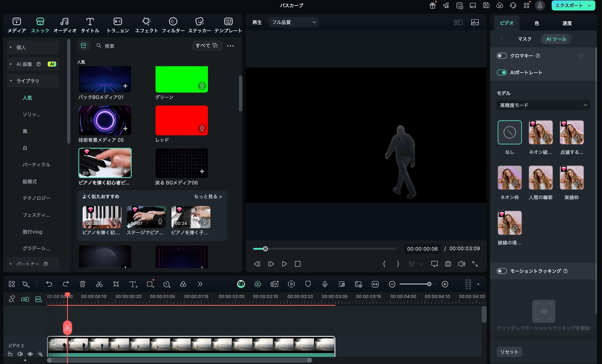
Task: Click the リセット button
Action: point(509,352)
